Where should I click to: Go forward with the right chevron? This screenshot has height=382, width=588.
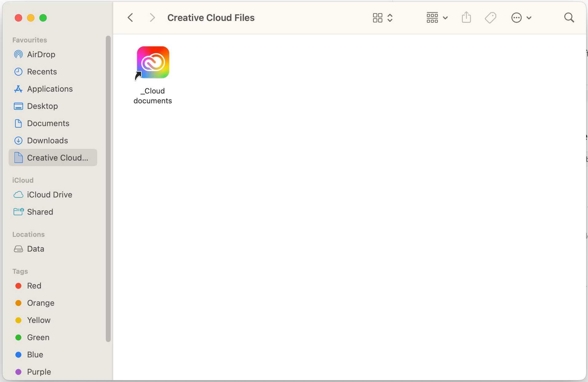[152, 18]
